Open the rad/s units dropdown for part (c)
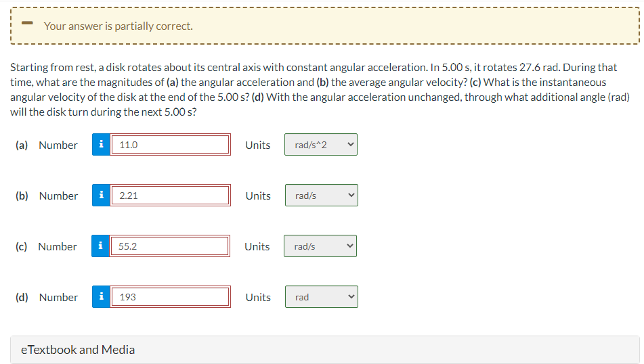The image size is (644, 364). pyautogui.click(x=320, y=246)
